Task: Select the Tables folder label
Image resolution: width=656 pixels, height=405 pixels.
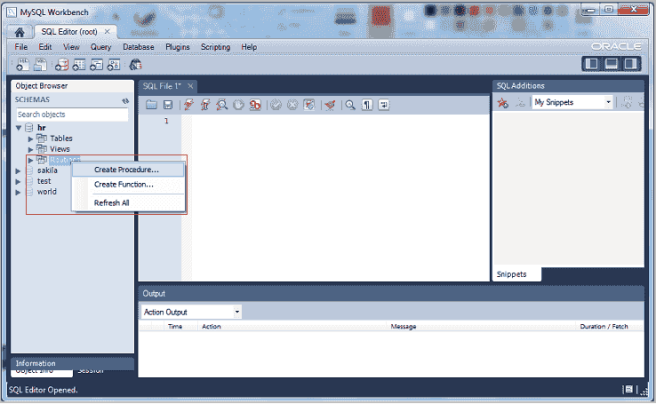Action: [61, 138]
